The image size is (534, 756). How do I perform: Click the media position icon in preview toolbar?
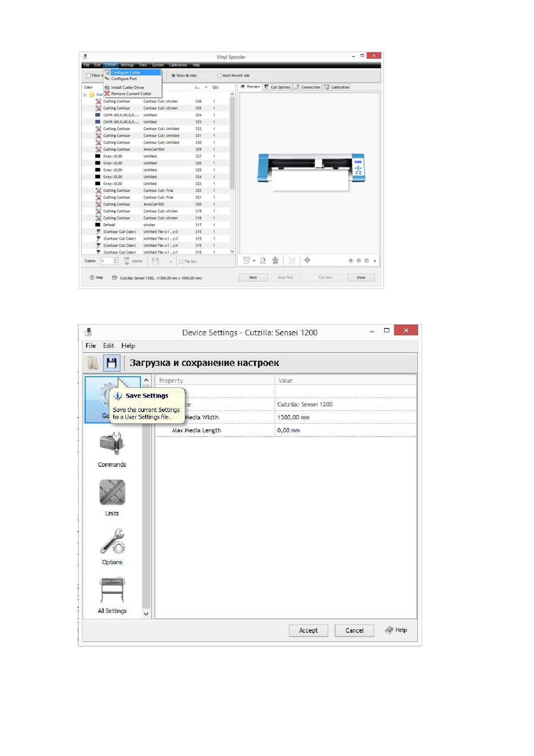point(247,260)
